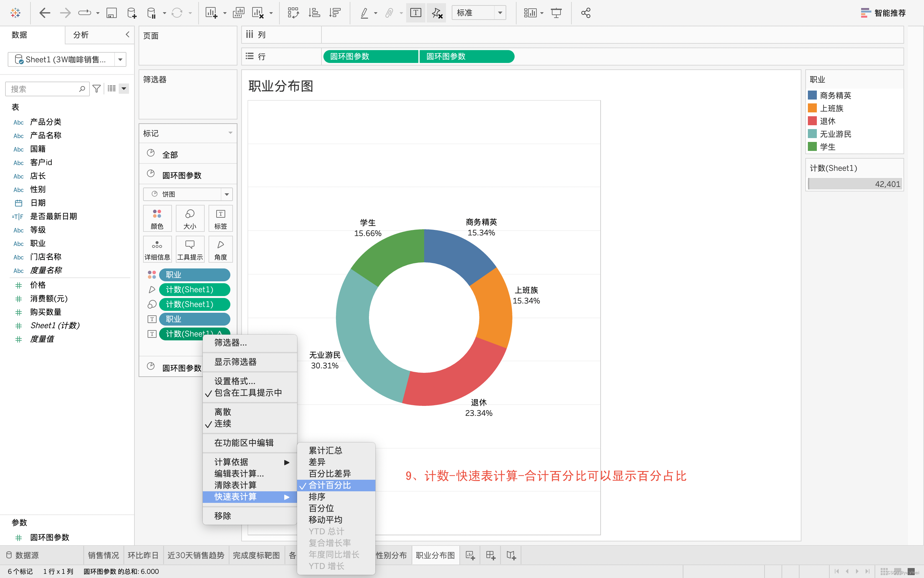The image size is (924, 578).
Task: Click the highlight pen icon
Action: [365, 13]
